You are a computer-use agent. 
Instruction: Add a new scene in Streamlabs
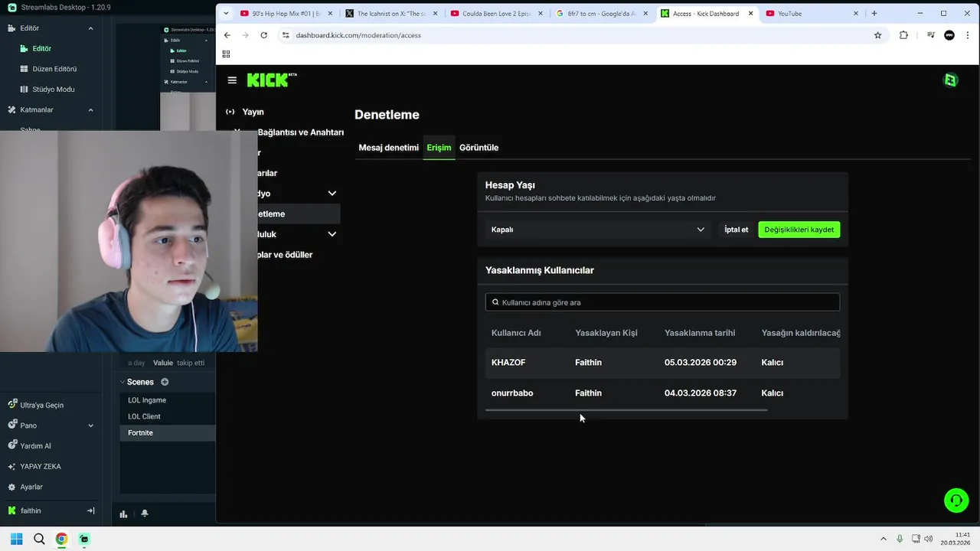(165, 382)
